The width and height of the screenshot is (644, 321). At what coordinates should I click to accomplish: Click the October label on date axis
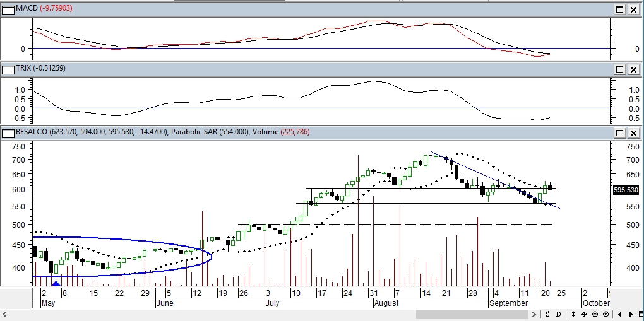click(x=595, y=303)
